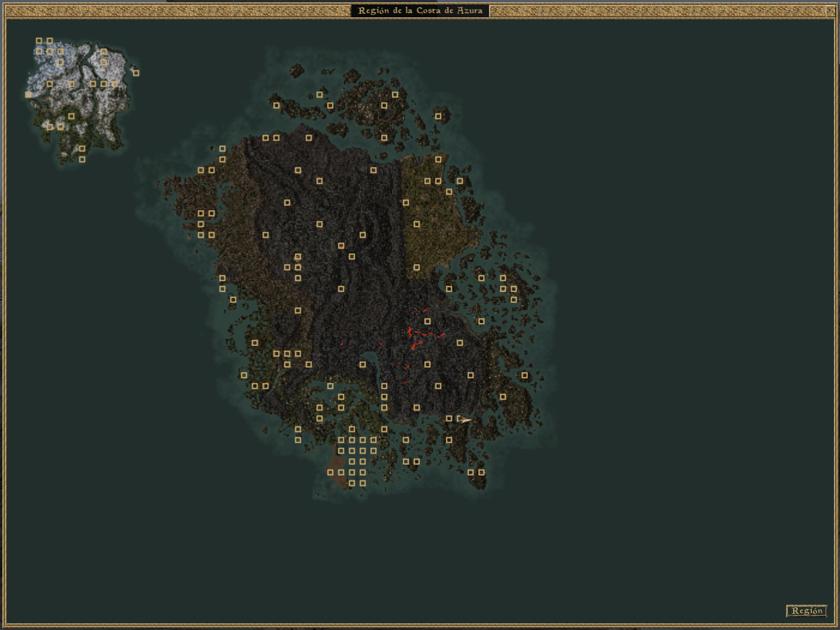Click the 'Región de la Costa de Azura' title
Viewport: 840px width, 630px height.
coord(420,11)
